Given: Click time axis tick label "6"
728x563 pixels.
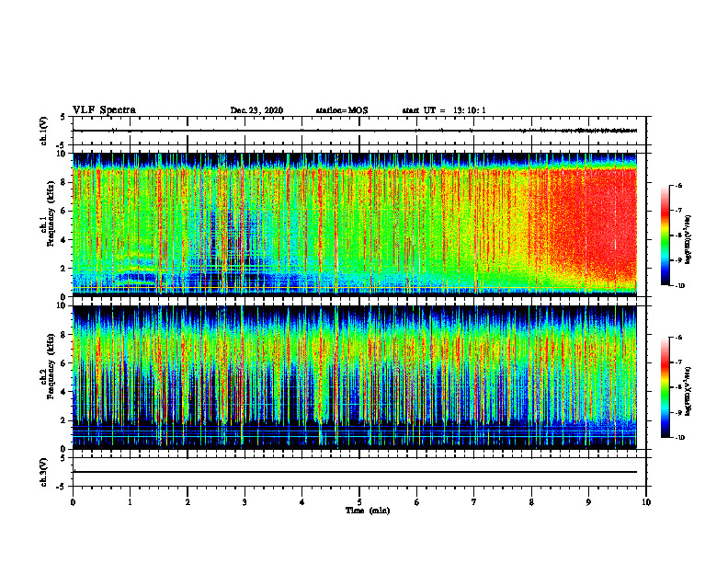Looking at the screenshot, I should tap(417, 502).
